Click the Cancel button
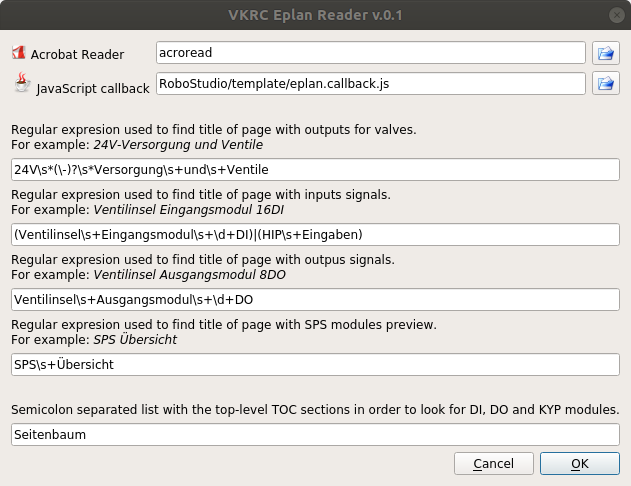631x486 pixels. pos(494,463)
